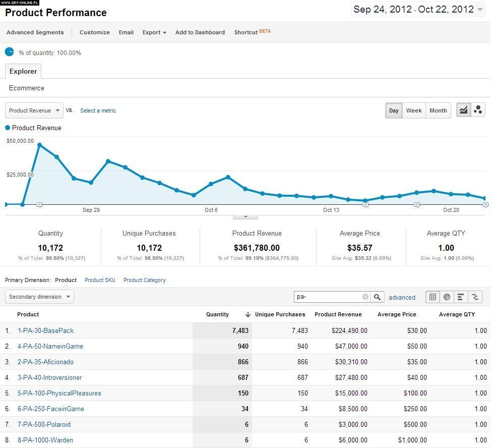491x448 pixels.
Task: Switch to motion chart bubble icon
Action: pos(478,110)
